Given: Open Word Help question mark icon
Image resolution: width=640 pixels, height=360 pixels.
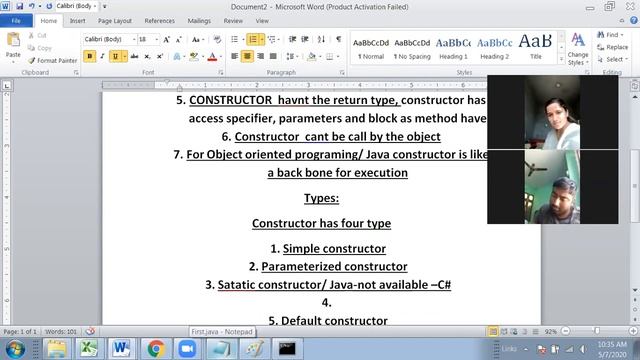Looking at the screenshot, I should (x=633, y=20).
